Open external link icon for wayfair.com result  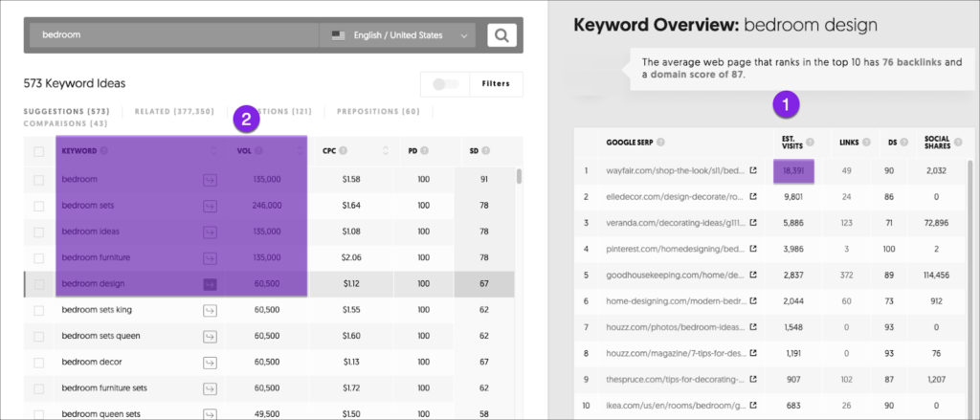pos(752,170)
